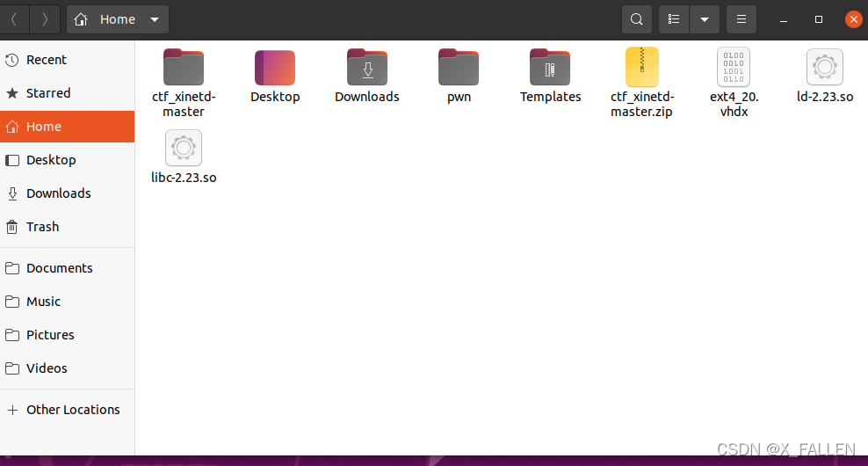The width and height of the screenshot is (868, 466).
Task: Click the Recent clock icon in sidebar
Action: pyautogui.click(x=12, y=60)
